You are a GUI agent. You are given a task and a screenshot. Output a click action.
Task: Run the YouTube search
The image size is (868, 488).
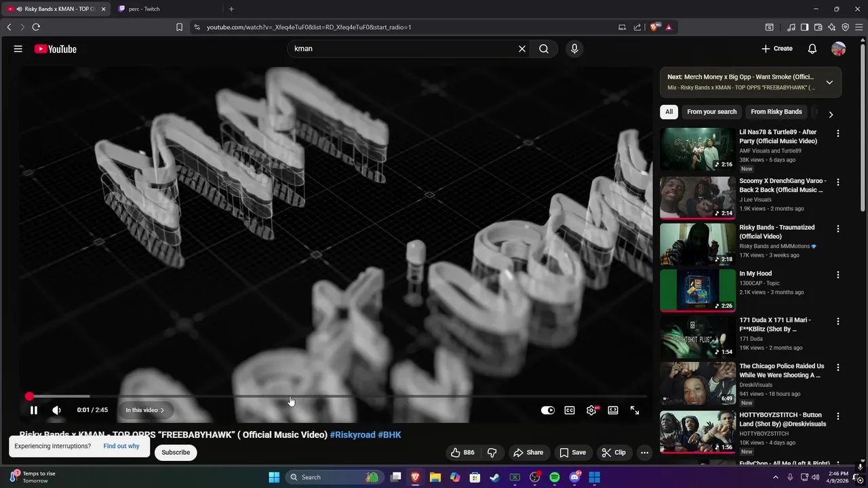click(x=544, y=49)
